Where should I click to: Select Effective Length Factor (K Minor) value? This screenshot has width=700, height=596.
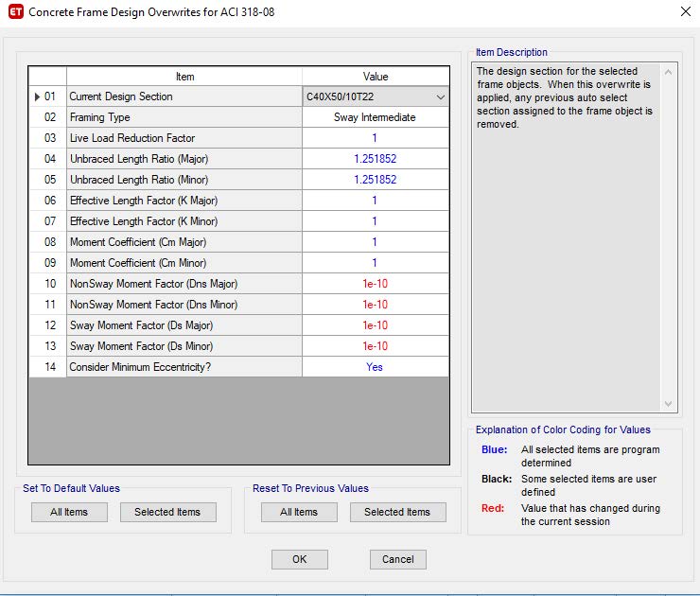coord(375,221)
